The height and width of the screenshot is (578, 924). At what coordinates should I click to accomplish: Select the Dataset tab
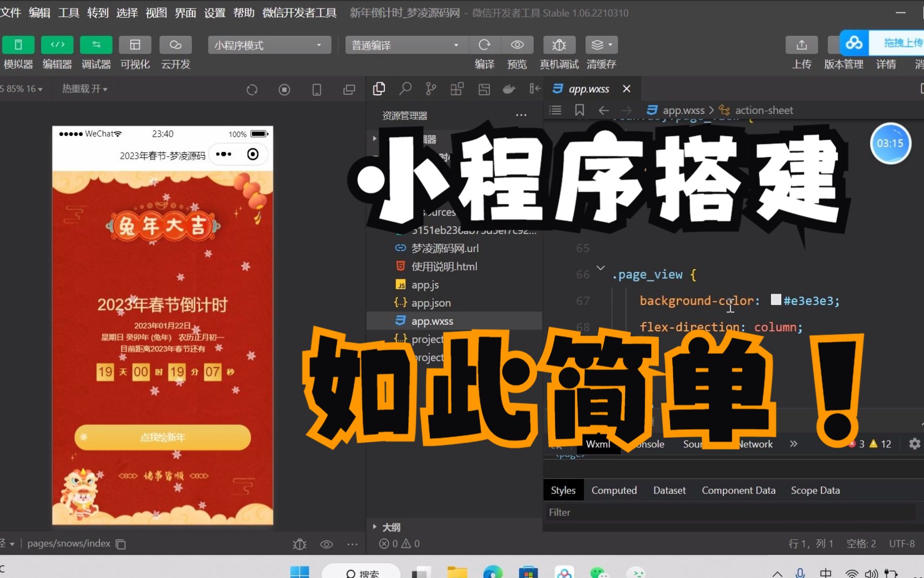click(669, 490)
